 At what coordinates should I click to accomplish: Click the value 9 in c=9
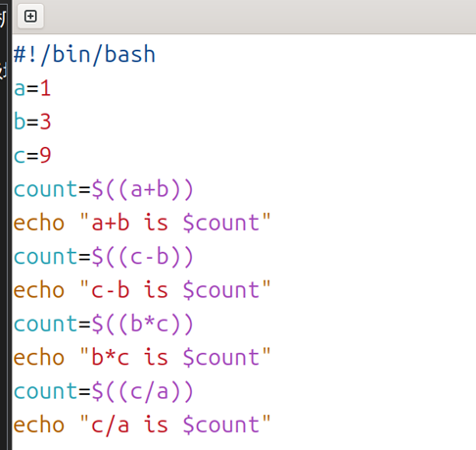(45, 156)
